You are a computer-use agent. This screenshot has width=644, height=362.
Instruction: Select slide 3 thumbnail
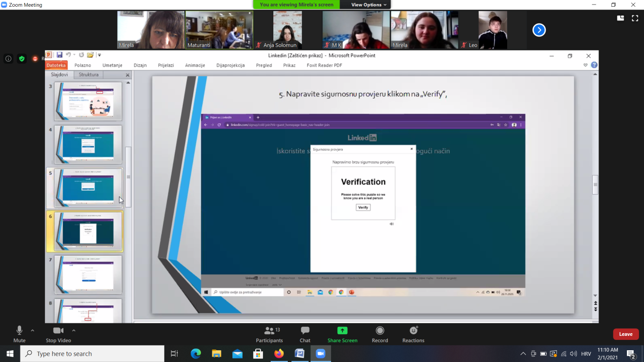(x=88, y=101)
